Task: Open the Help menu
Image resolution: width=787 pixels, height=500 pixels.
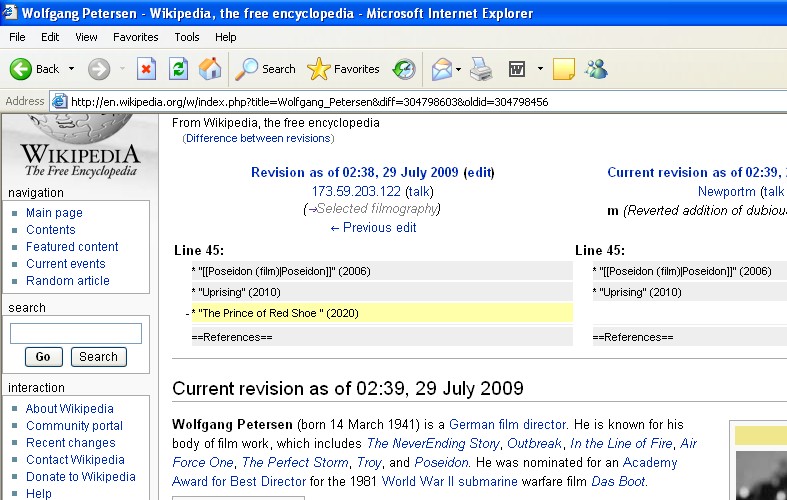Action: [x=225, y=37]
